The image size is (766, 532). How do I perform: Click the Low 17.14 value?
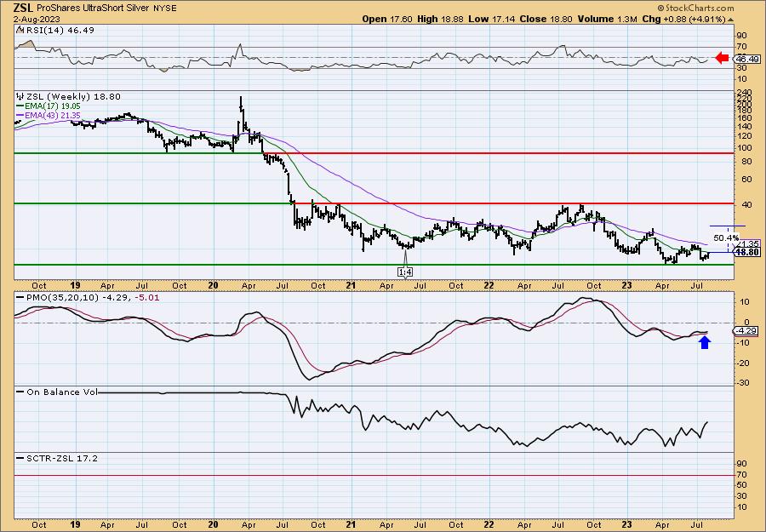[x=489, y=19]
